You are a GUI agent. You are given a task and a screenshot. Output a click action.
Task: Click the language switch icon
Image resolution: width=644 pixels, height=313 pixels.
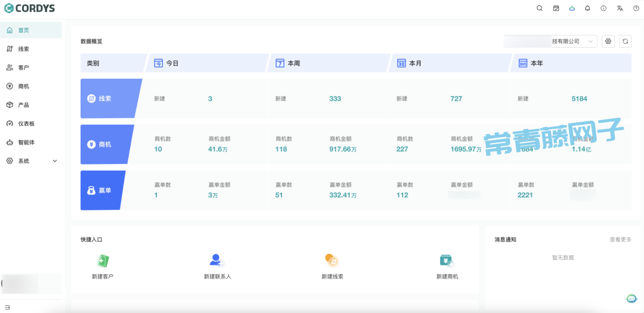point(620,8)
